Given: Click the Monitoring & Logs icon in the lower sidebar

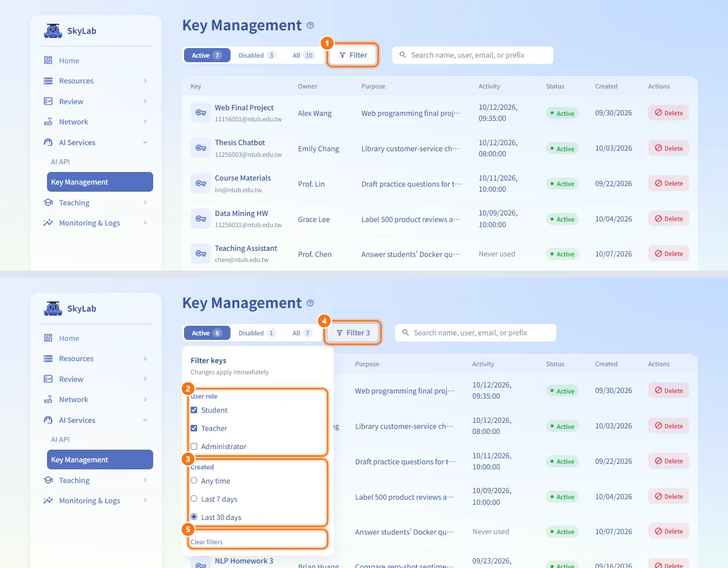Looking at the screenshot, I should (x=48, y=501).
